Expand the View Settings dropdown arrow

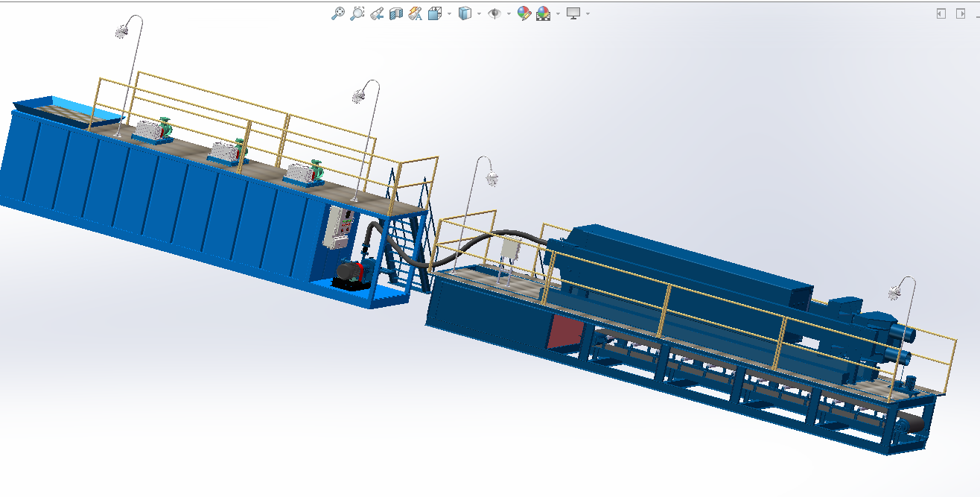[588, 14]
